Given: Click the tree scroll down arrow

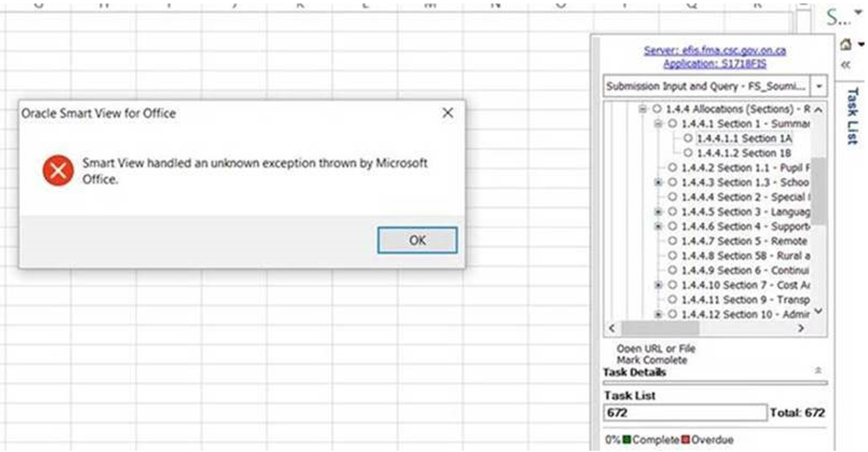Looking at the screenshot, I should tap(818, 311).
